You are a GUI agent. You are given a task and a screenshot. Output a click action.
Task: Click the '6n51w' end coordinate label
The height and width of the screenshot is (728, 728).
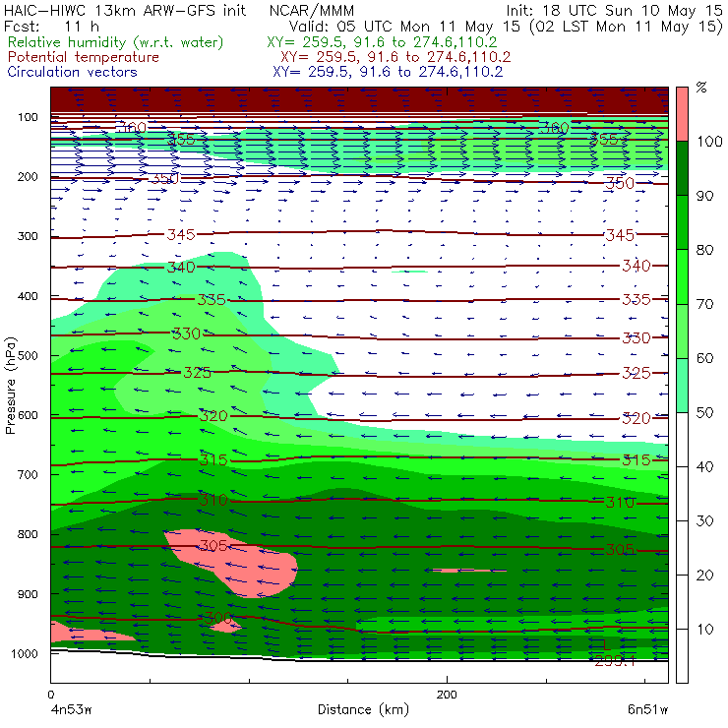point(647,710)
